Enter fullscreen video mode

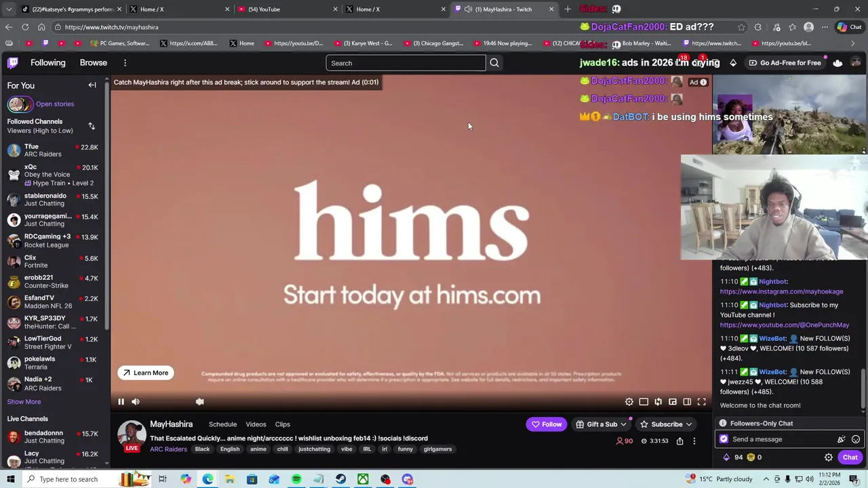pyautogui.click(x=702, y=402)
